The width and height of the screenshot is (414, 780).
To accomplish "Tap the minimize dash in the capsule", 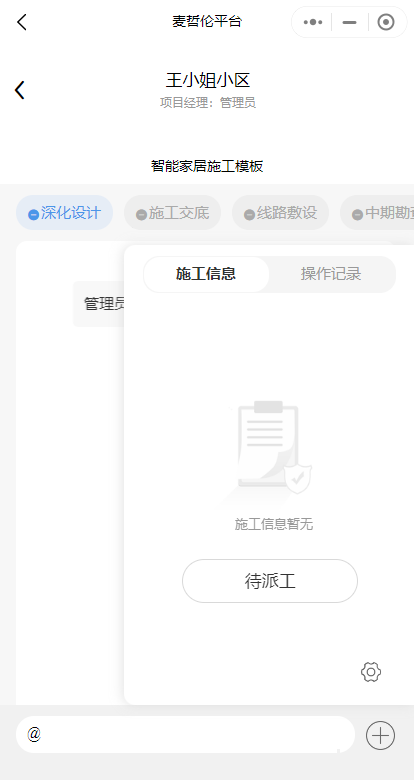I will [349, 22].
